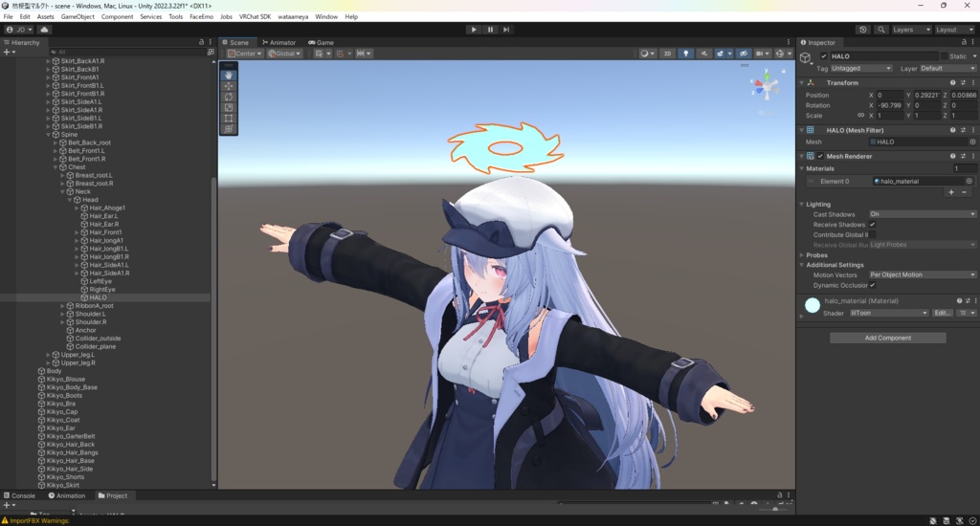The image size is (980, 526).
Task: Add a material with plus button
Action: 951,192
